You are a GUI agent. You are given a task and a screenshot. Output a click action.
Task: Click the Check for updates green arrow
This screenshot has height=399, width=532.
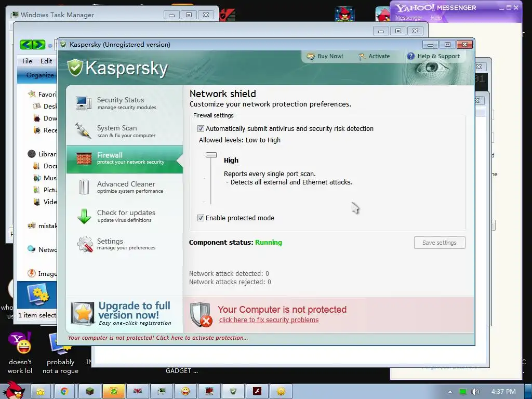pos(84,216)
